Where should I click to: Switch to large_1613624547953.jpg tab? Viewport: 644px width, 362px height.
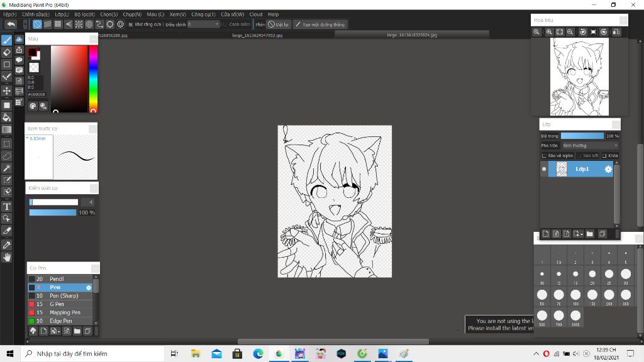point(257,35)
